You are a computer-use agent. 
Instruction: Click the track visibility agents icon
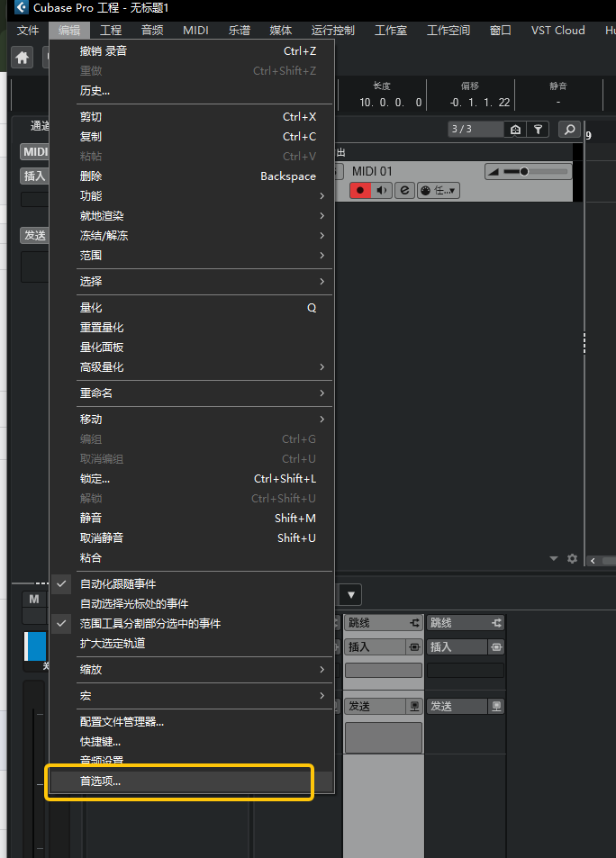515,129
